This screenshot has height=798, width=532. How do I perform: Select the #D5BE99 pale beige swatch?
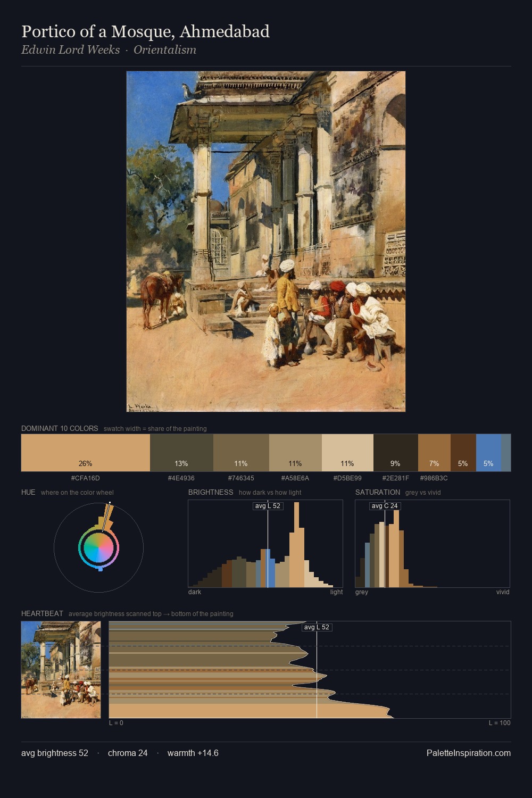point(347,453)
